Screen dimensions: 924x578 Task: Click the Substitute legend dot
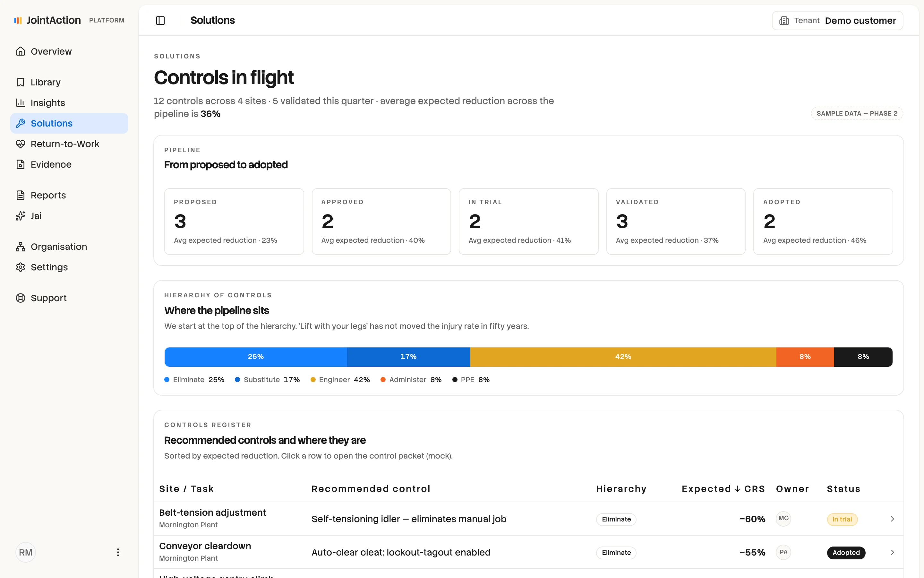[x=237, y=380]
